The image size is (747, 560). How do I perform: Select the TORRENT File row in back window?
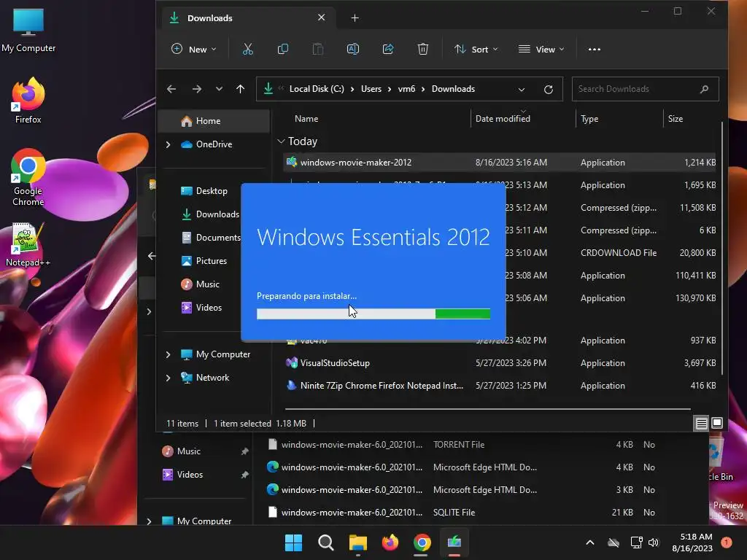point(462,445)
